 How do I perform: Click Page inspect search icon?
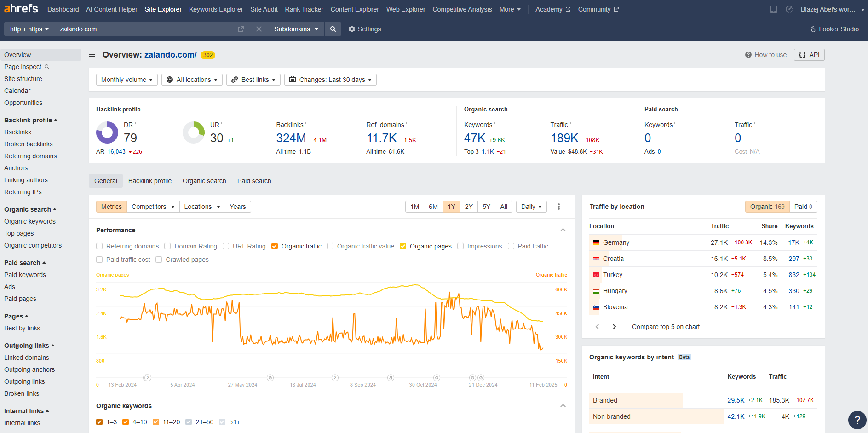pyautogui.click(x=47, y=67)
